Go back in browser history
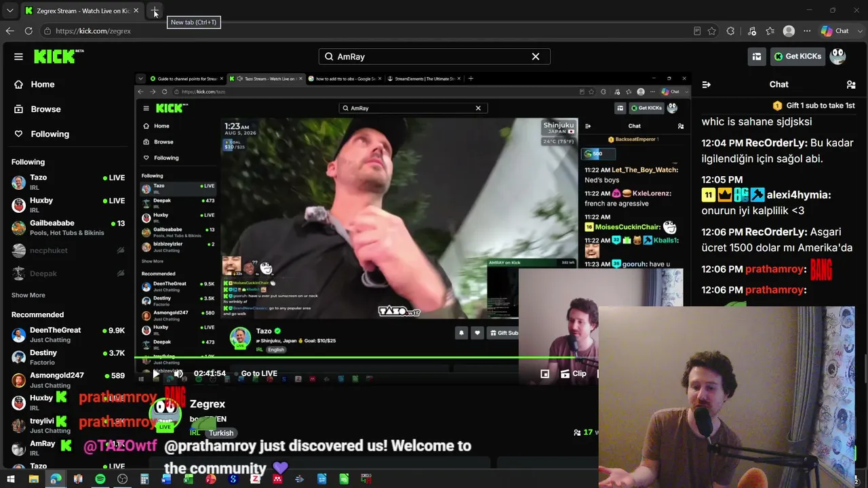The height and width of the screenshot is (488, 868). (x=9, y=31)
